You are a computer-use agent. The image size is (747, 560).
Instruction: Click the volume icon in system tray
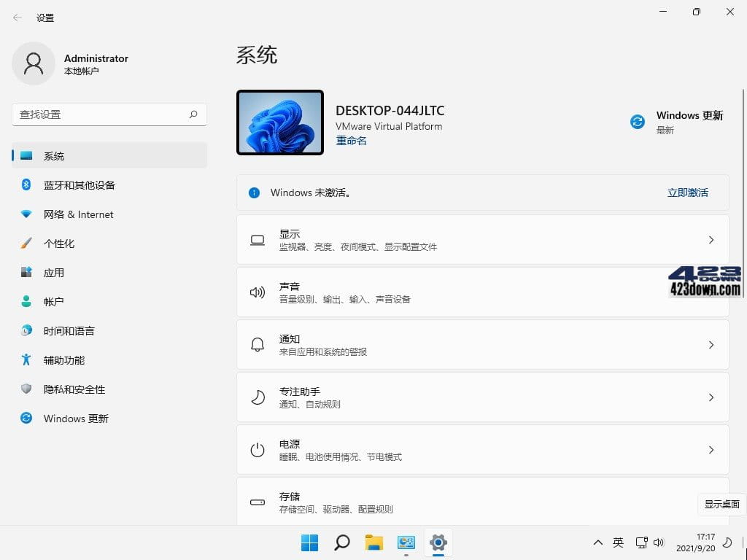659,542
